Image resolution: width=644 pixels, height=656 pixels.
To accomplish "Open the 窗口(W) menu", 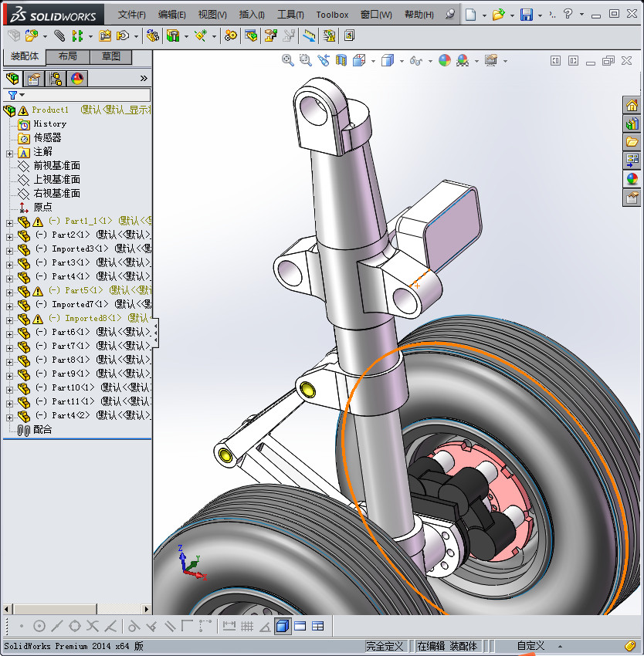I will pos(376,15).
